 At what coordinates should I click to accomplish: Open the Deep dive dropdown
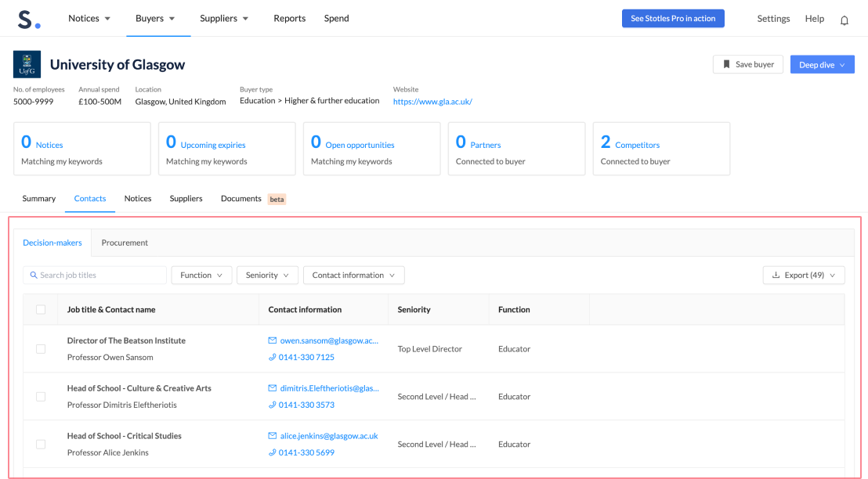point(822,65)
